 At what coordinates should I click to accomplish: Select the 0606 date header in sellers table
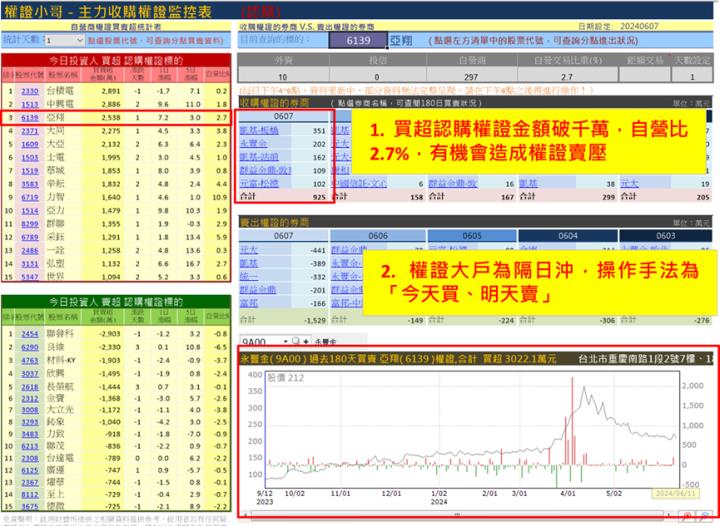point(378,235)
